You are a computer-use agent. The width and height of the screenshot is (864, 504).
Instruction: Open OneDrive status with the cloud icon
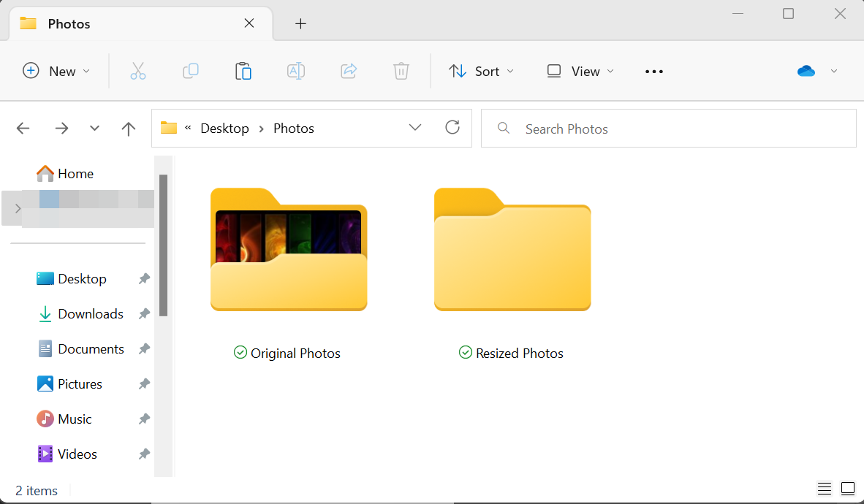pyautogui.click(x=806, y=71)
